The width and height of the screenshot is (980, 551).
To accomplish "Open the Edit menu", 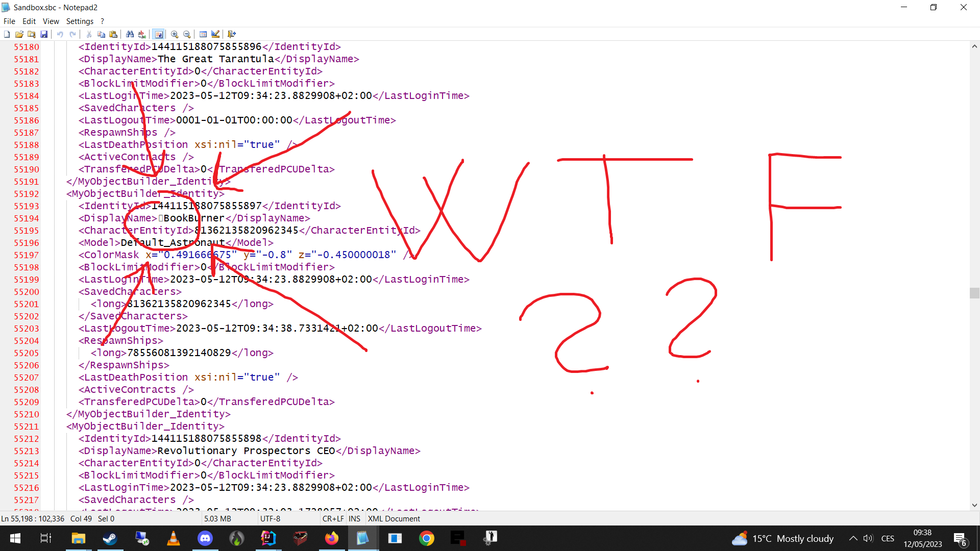I will click(29, 21).
